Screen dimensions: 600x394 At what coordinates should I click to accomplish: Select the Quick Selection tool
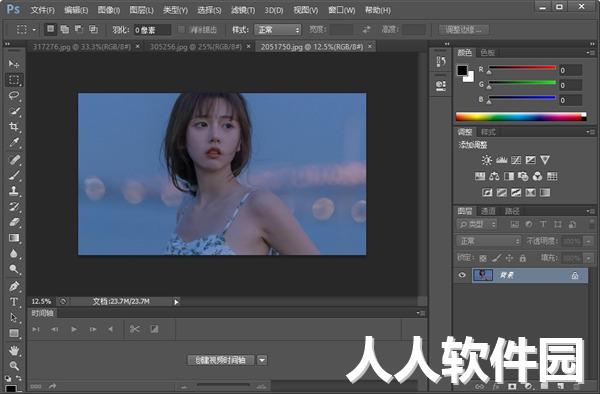coord(14,111)
